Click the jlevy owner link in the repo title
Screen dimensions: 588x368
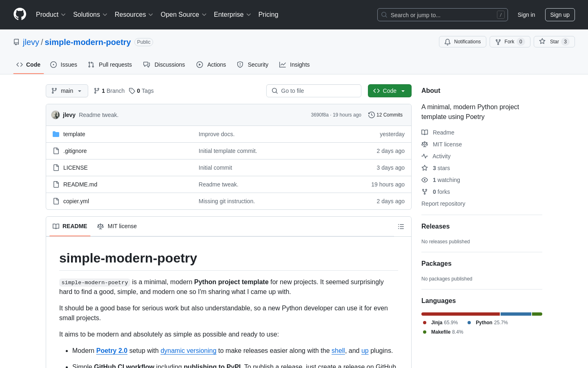point(31,42)
